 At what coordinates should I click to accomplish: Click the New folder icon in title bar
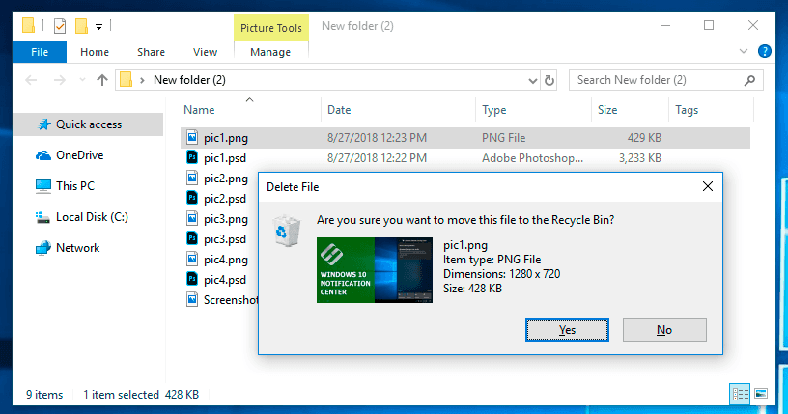tap(81, 25)
